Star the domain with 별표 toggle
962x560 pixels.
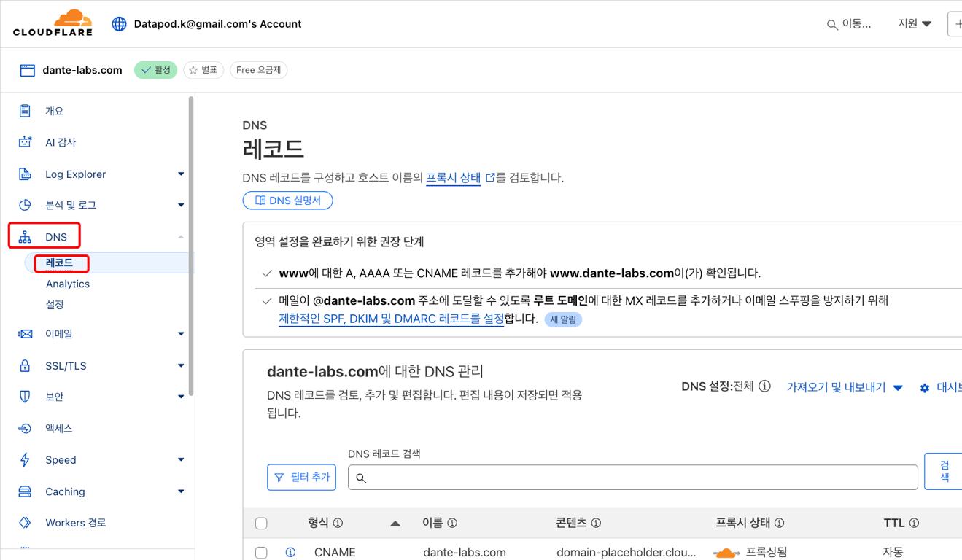click(203, 70)
